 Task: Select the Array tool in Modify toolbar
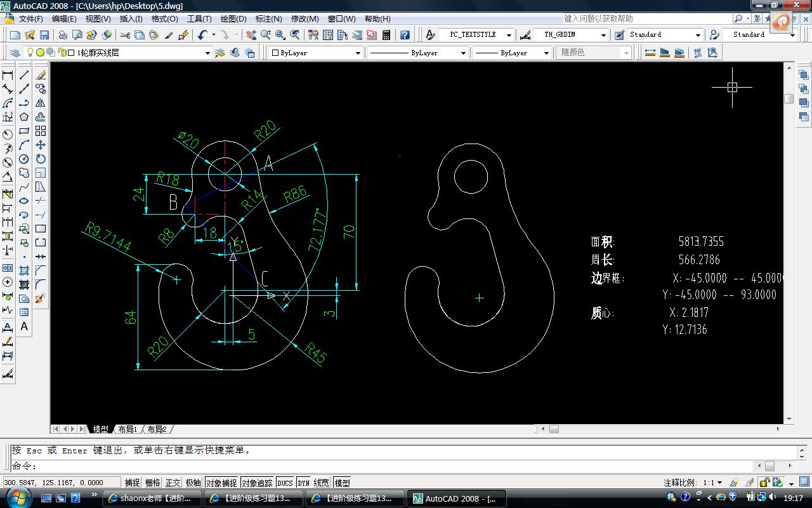tap(41, 131)
